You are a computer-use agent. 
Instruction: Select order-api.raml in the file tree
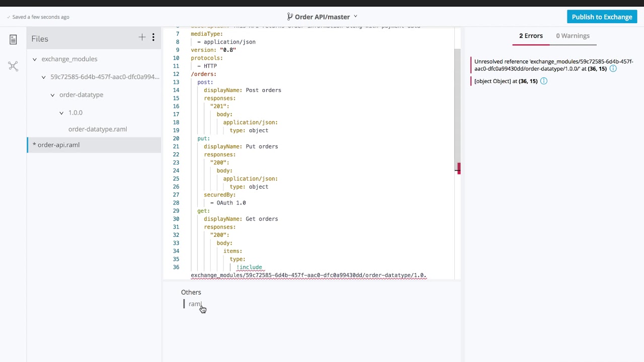(94, 145)
